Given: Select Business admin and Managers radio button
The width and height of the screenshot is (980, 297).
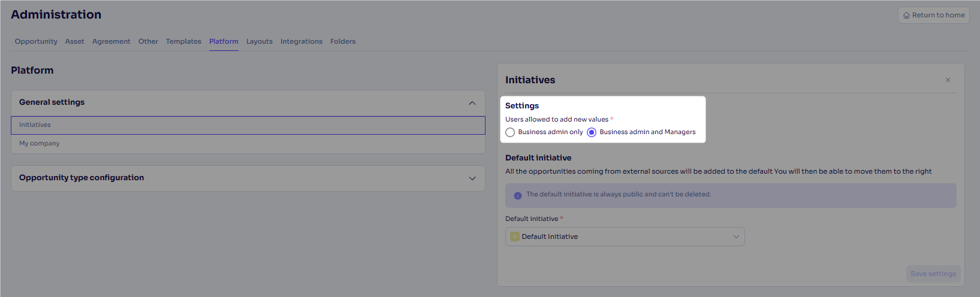Looking at the screenshot, I should (x=592, y=132).
